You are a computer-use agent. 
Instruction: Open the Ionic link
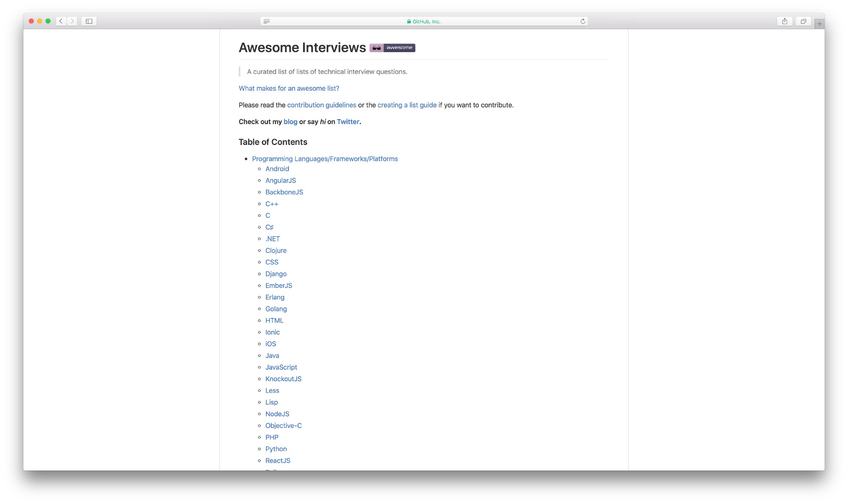pyautogui.click(x=273, y=332)
